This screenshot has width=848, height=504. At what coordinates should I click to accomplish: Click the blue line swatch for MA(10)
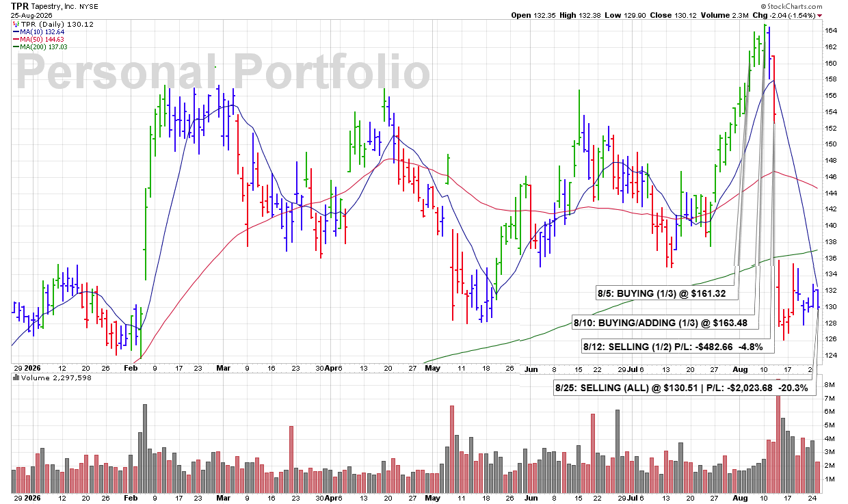pyautogui.click(x=15, y=31)
